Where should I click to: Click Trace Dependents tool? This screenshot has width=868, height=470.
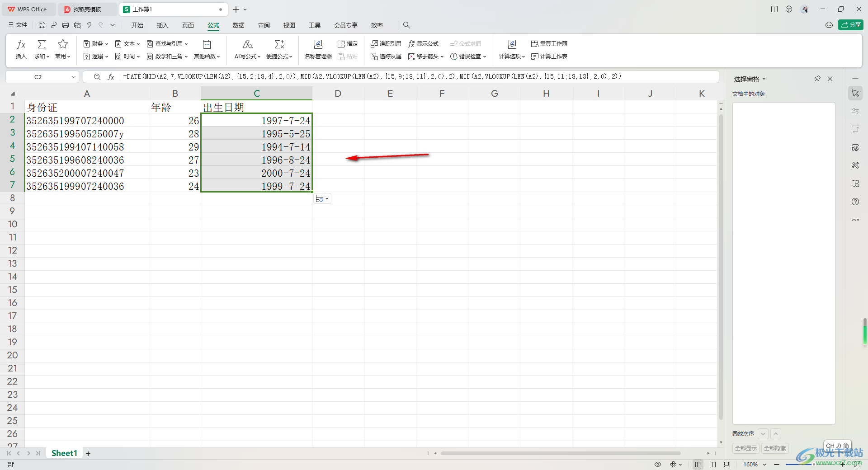[386, 56]
